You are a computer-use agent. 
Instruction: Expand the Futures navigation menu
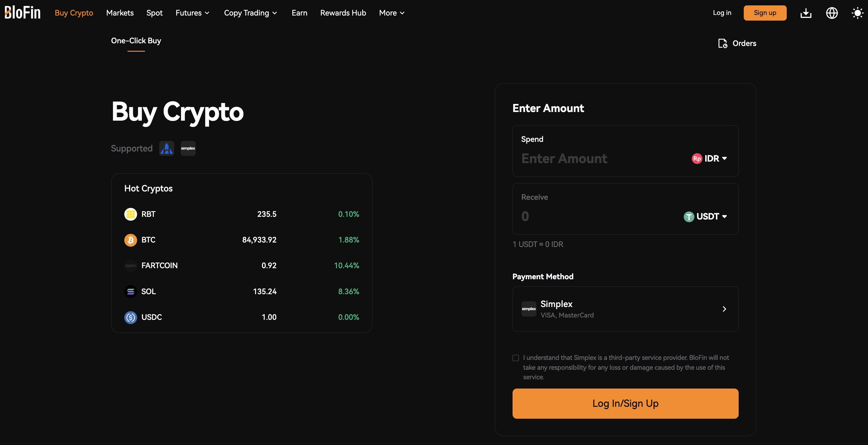tap(192, 13)
